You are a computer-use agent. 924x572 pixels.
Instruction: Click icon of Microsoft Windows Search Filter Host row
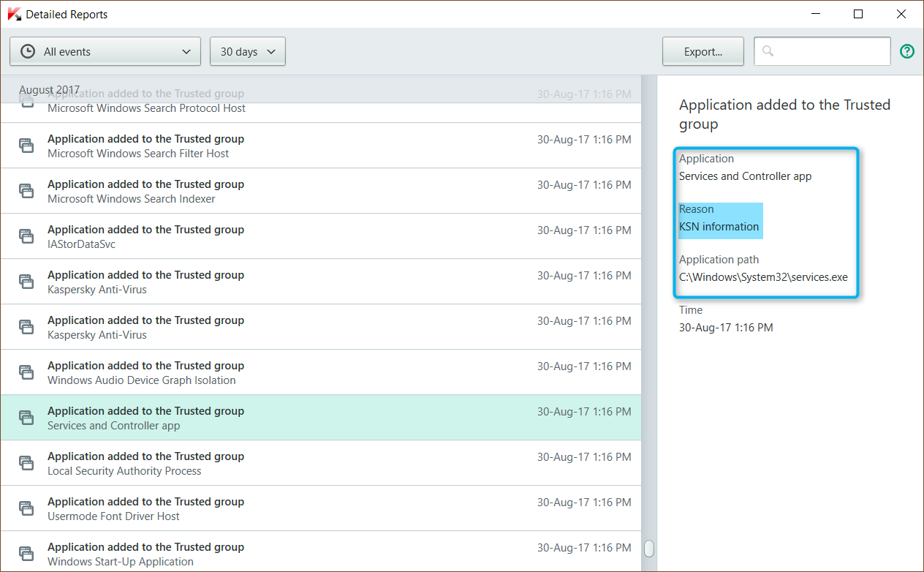coord(26,145)
